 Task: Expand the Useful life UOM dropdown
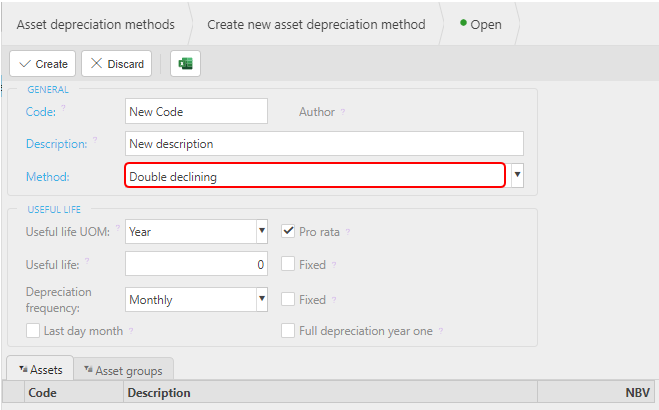pyautogui.click(x=262, y=231)
